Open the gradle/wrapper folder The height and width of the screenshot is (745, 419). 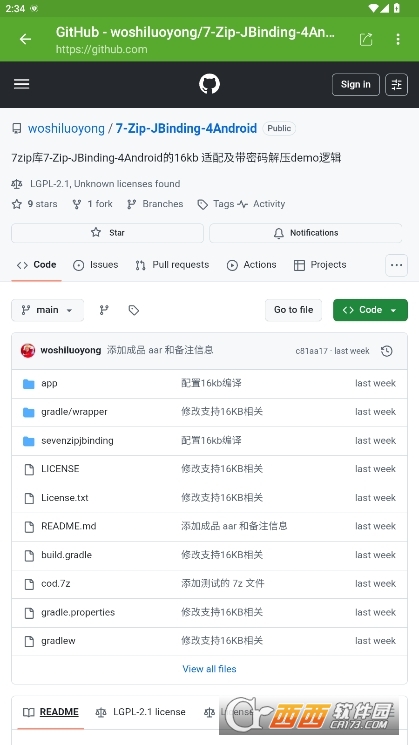(x=74, y=412)
